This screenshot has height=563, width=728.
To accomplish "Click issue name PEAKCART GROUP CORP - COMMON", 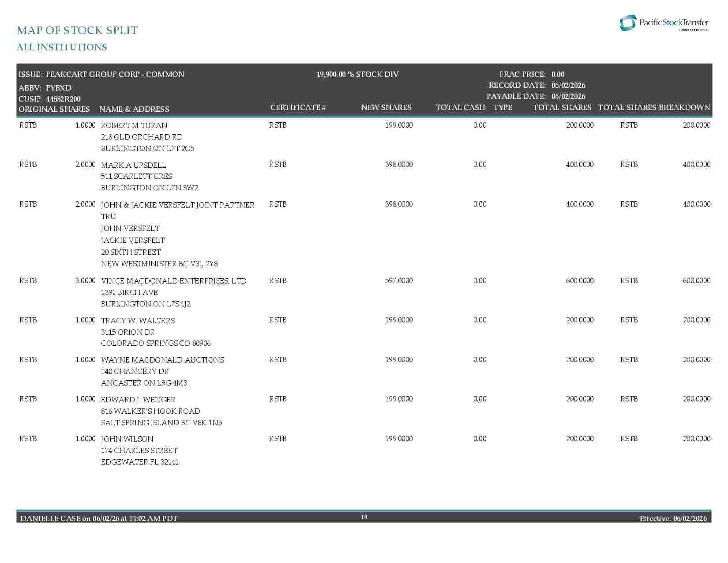I will [x=115, y=74].
